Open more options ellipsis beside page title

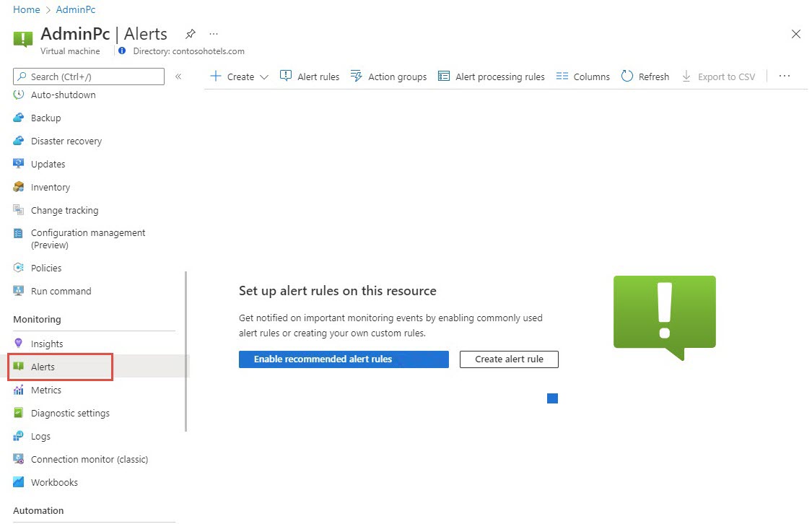(x=214, y=34)
